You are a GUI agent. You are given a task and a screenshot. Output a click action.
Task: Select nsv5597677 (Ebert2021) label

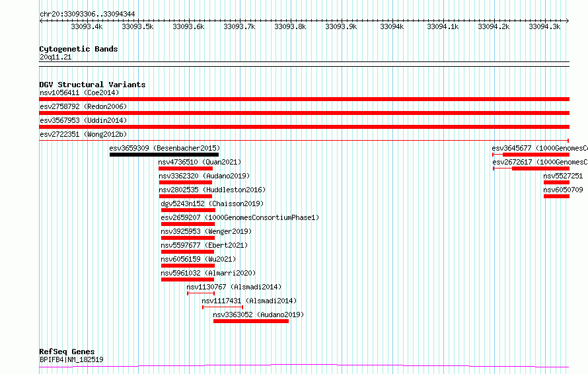[x=204, y=245]
